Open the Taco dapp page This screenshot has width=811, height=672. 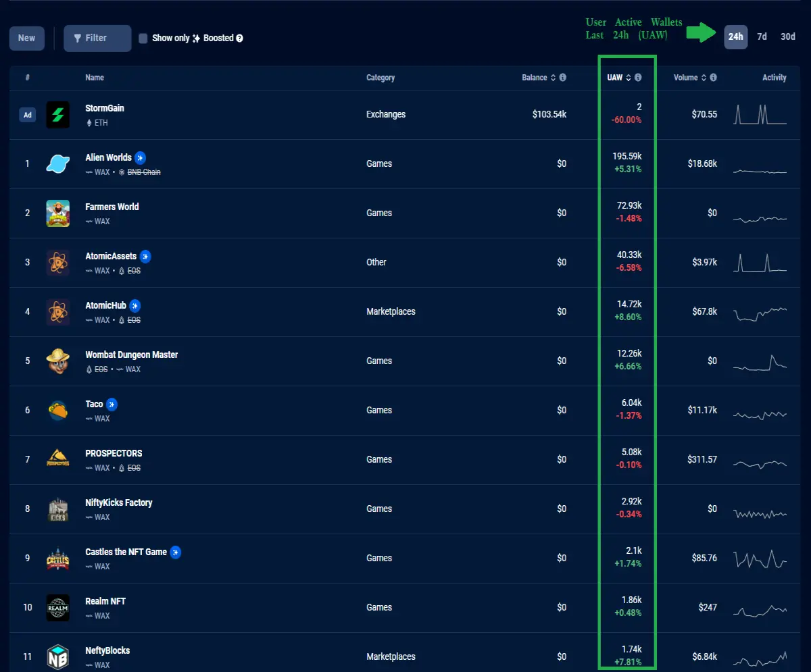[x=95, y=404]
